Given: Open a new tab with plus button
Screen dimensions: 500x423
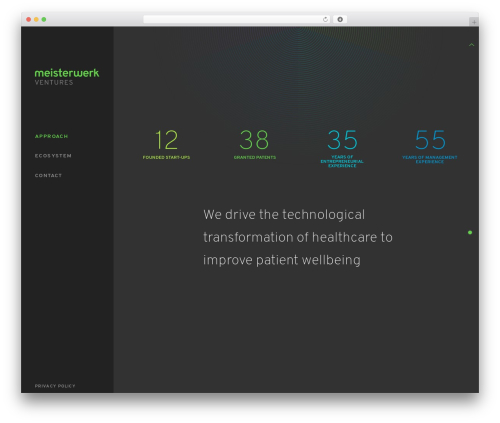Looking at the screenshot, I should click(x=474, y=22).
